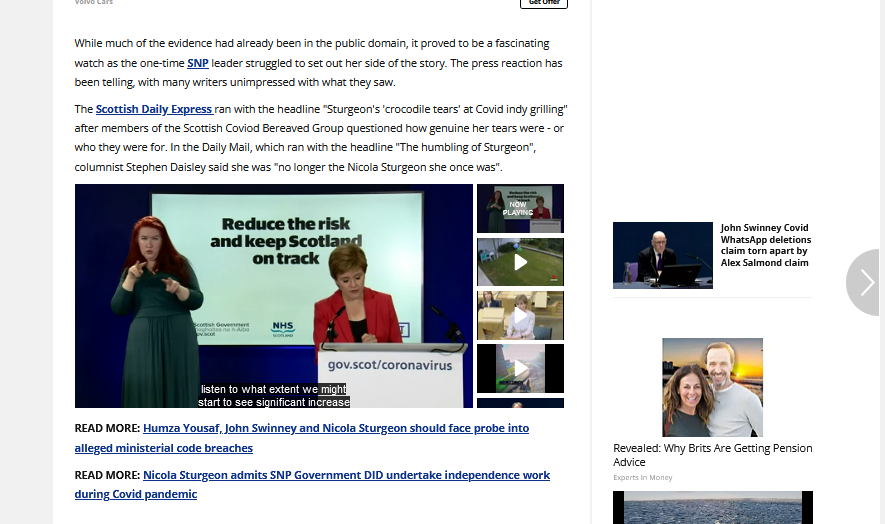Screen dimensions: 885x524
Task: Click the John Swinney inquiry thumbnail image
Action: [x=663, y=255]
